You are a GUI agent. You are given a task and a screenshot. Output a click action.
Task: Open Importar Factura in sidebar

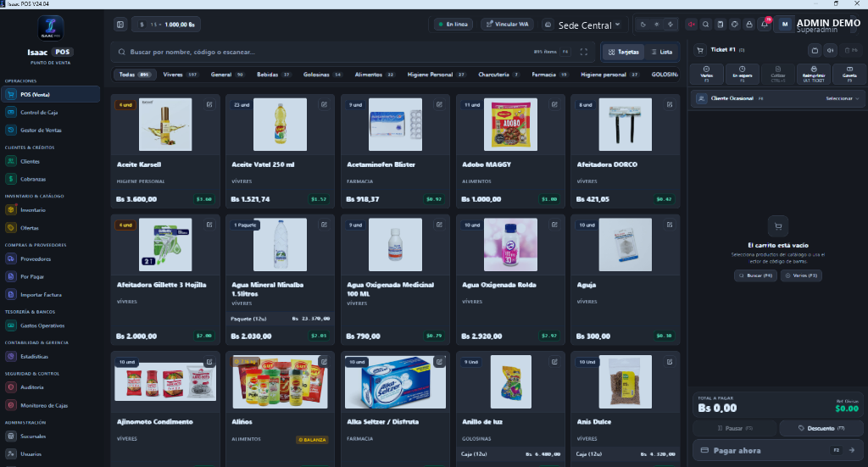tap(50, 295)
